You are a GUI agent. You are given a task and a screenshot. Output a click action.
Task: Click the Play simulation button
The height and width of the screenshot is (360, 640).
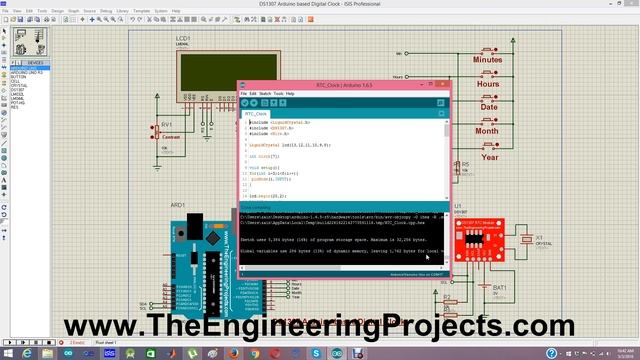pos(9,342)
